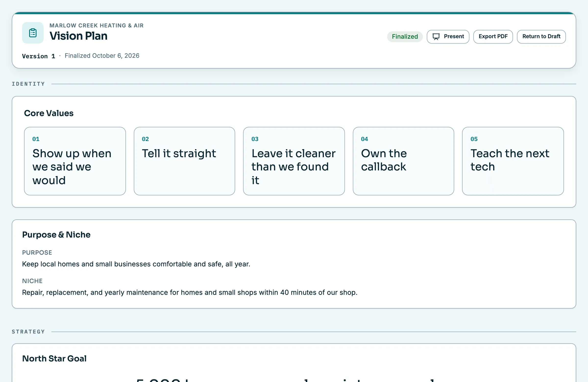
Task: Click the clipboard Vision Plan icon
Action: (33, 33)
